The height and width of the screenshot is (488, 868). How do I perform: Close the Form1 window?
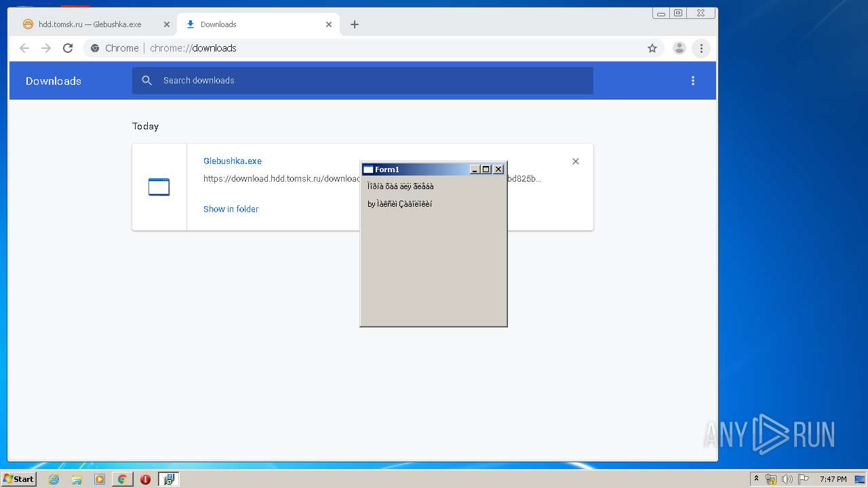[498, 169]
